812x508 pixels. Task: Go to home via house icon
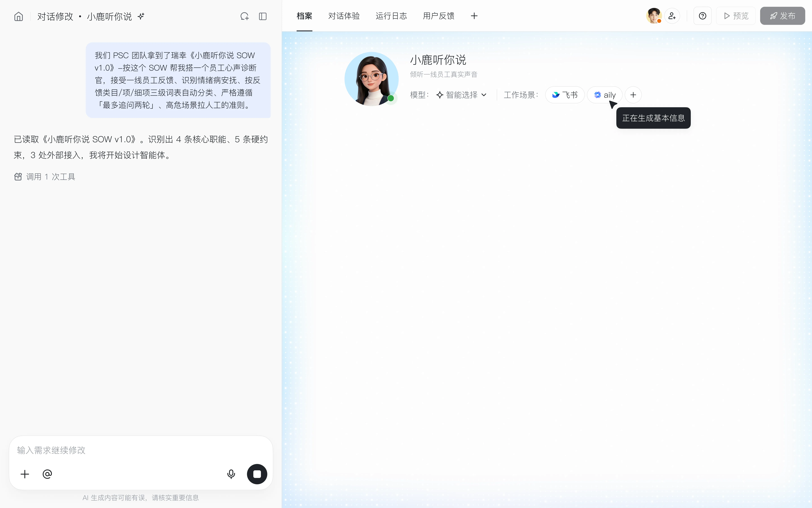18,16
